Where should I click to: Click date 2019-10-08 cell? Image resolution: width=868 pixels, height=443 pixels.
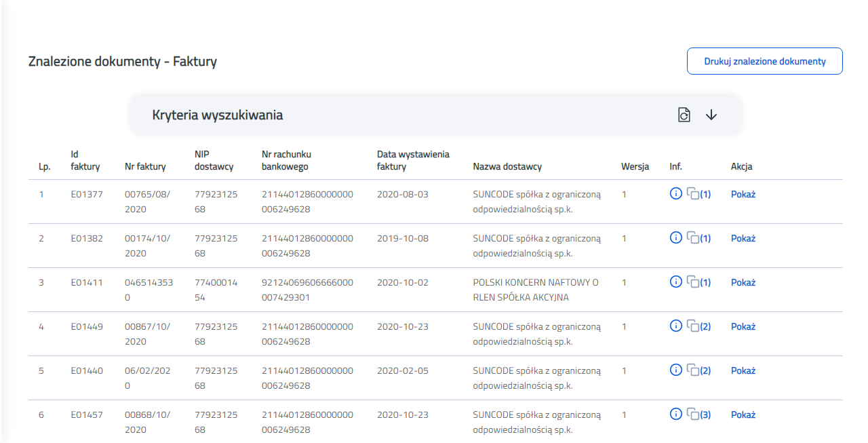pyautogui.click(x=403, y=238)
